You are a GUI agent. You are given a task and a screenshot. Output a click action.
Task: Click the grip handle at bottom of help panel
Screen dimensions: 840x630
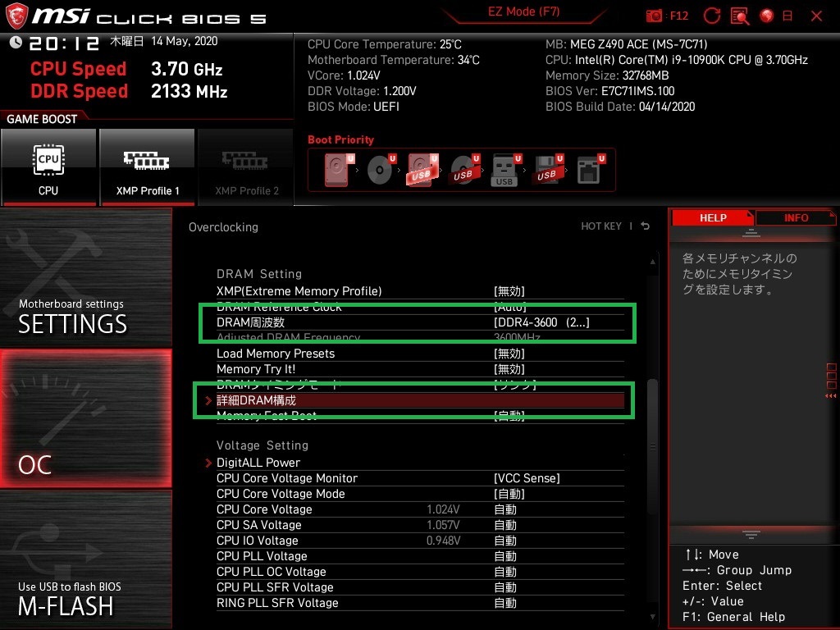(x=751, y=535)
